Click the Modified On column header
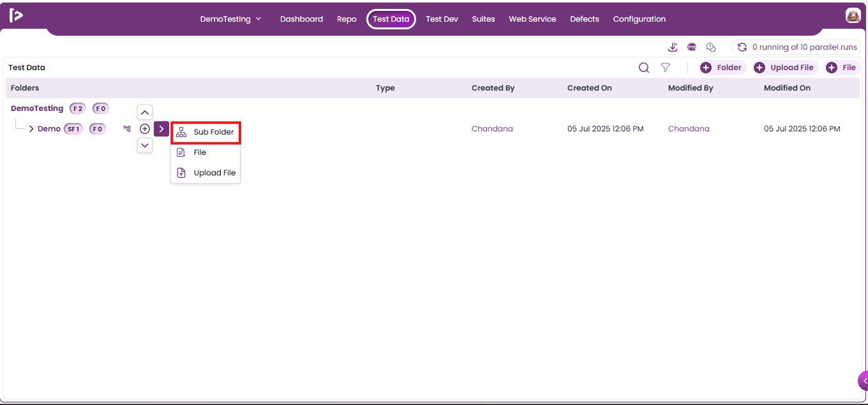This screenshot has height=405, width=868. click(x=787, y=88)
